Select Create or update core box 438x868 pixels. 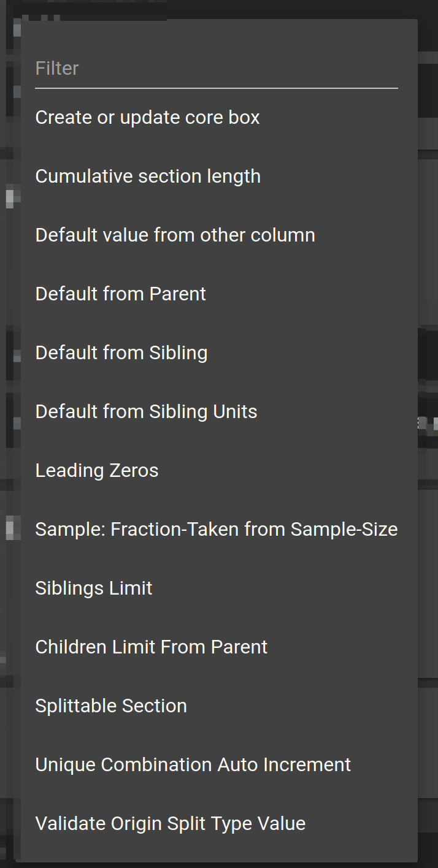coord(148,117)
